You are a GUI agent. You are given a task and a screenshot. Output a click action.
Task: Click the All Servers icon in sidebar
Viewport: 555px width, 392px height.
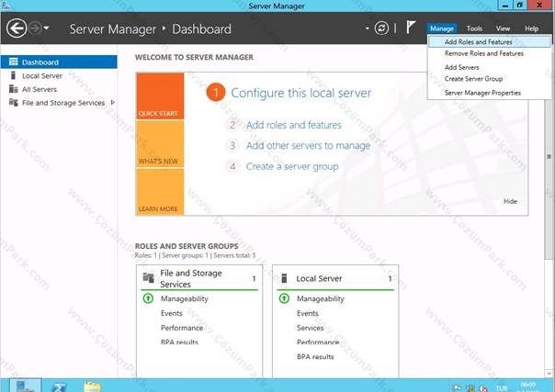pos(14,89)
